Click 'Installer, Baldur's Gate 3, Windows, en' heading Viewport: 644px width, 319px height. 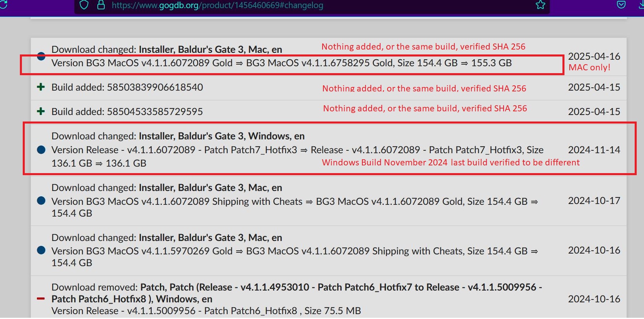coord(222,136)
